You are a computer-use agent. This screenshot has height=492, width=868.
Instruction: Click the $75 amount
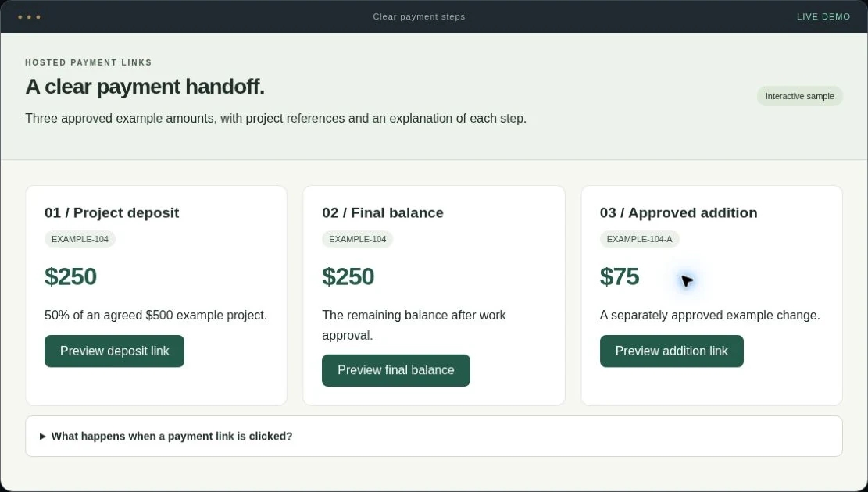[620, 276]
